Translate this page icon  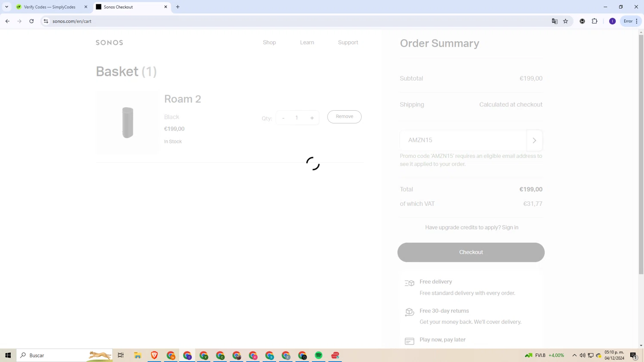pos(555,21)
